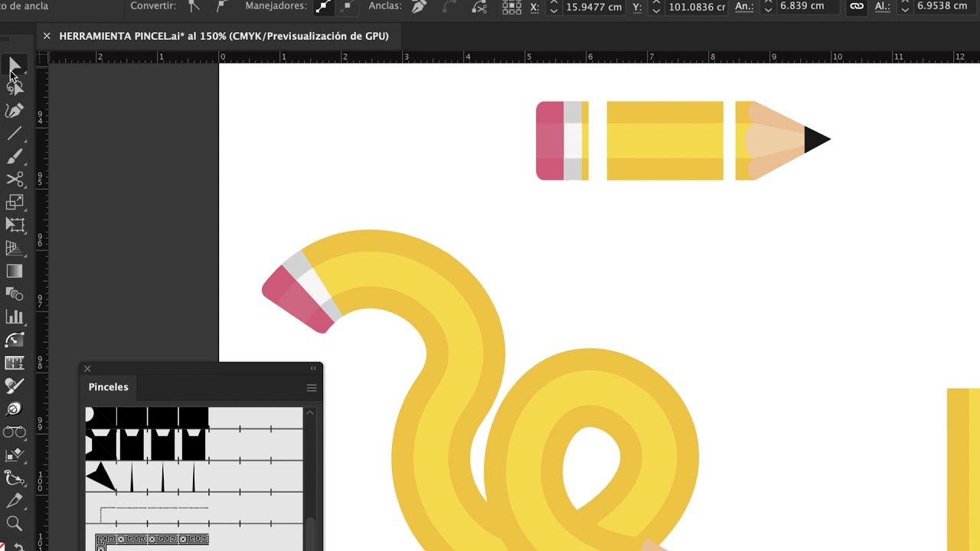Hide handles for multiple selected anchors
This screenshot has height=551, width=980.
tap(346, 6)
